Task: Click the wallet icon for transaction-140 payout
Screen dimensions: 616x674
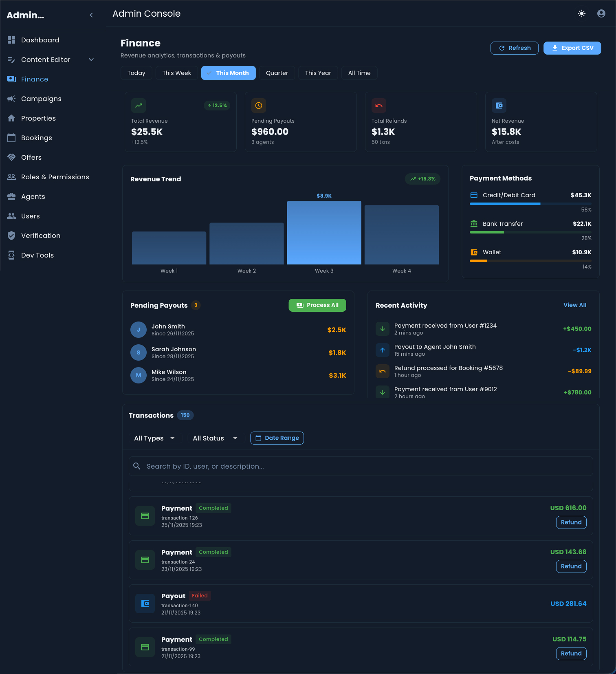Action: click(145, 604)
